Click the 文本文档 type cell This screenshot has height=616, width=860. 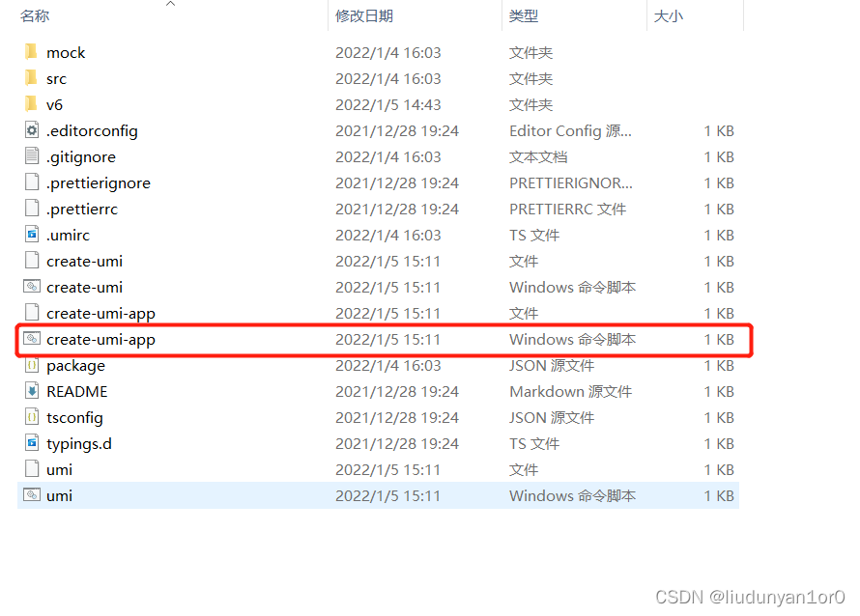point(538,157)
